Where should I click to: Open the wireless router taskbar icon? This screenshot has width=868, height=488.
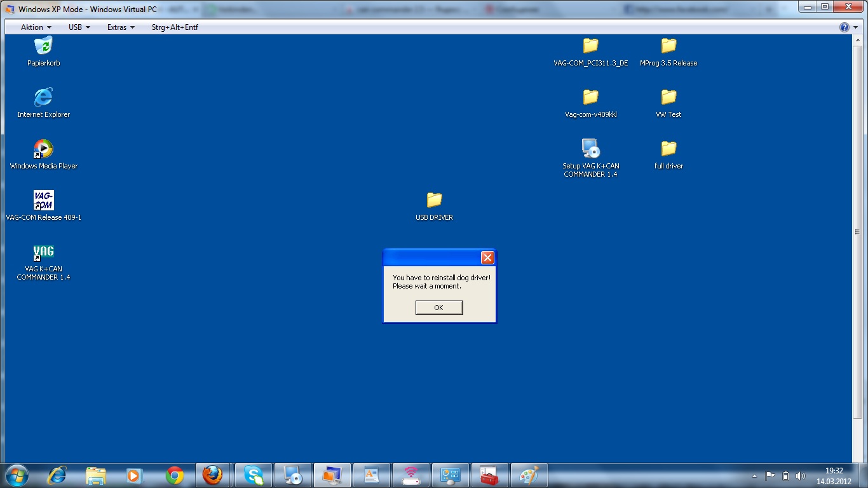411,475
